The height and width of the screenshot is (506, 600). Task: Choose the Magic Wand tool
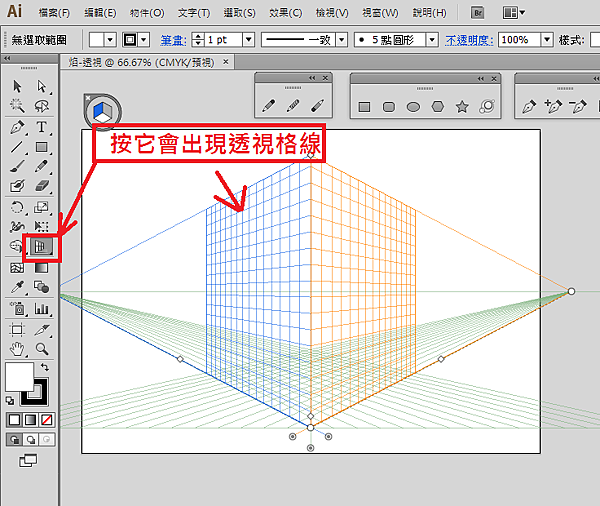click(17, 105)
